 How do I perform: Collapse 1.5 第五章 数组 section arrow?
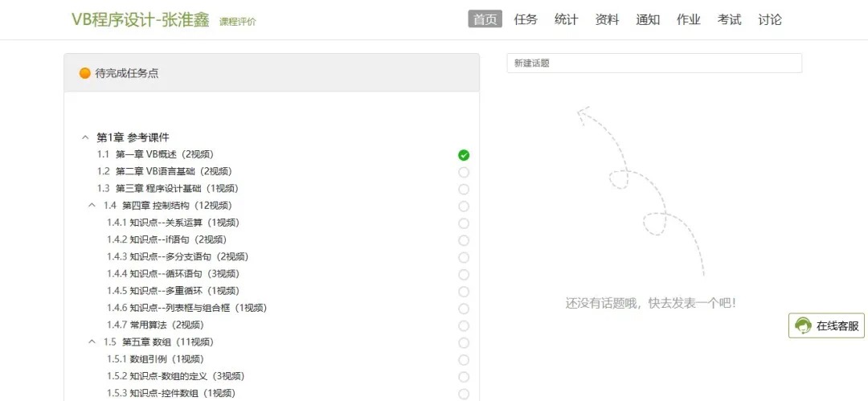[92, 342]
